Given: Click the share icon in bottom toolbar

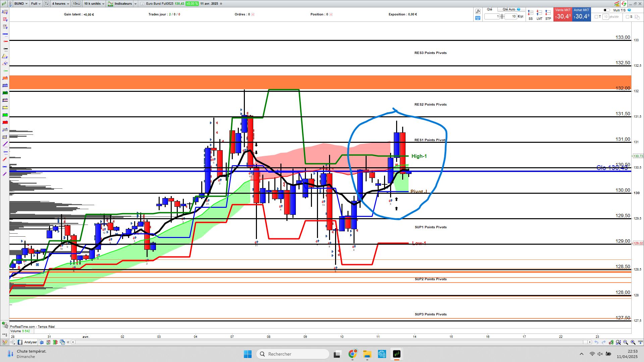Looking at the screenshot, I should click(12, 342).
